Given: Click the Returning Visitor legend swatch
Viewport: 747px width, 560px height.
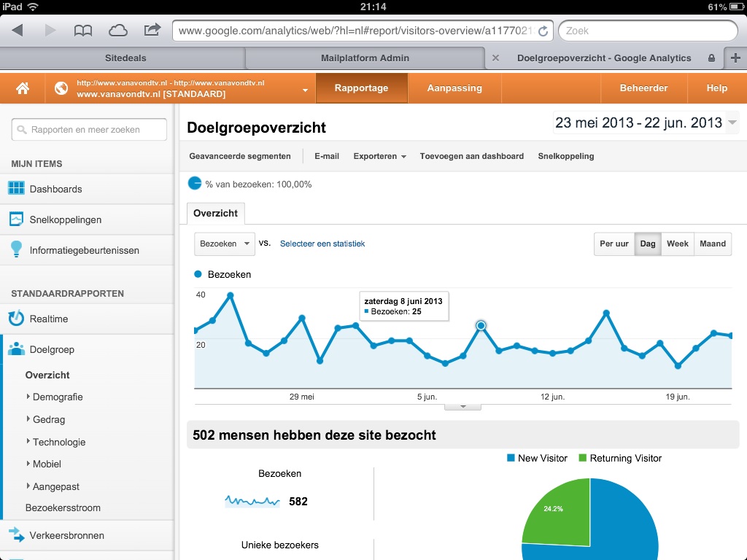Looking at the screenshot, I should click(582, 458).
